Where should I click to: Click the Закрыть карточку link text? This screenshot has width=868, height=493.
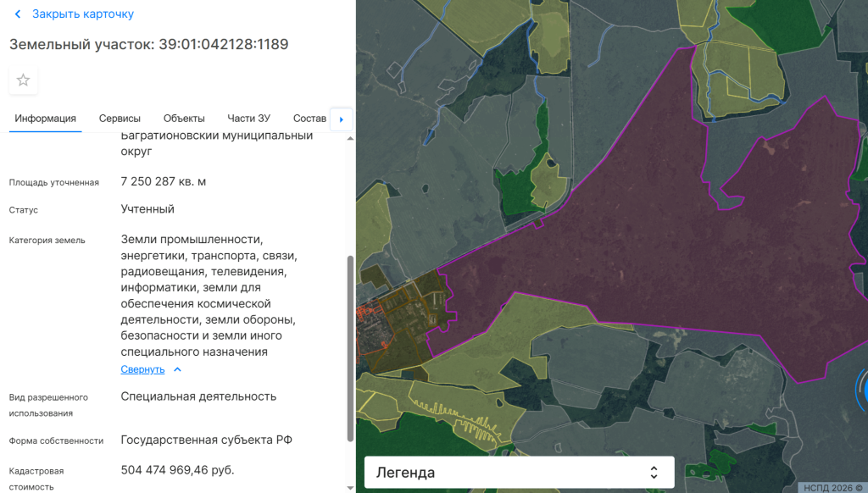point(83,14)
